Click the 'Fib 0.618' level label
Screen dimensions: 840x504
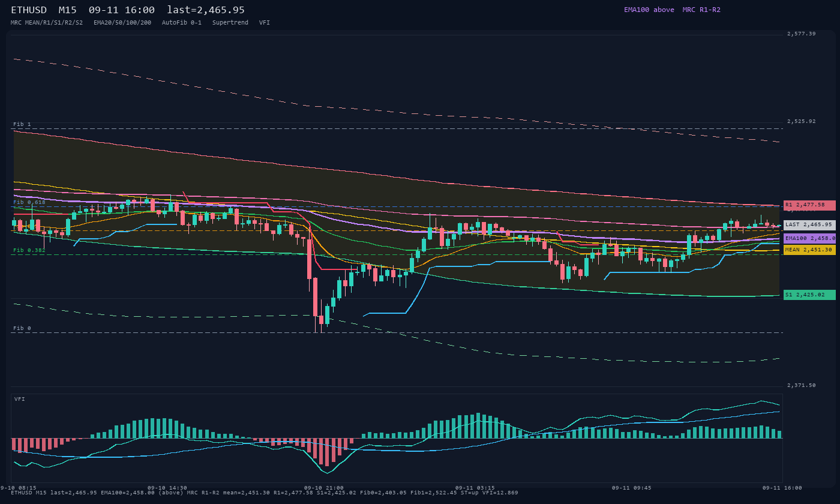(29, 202)
